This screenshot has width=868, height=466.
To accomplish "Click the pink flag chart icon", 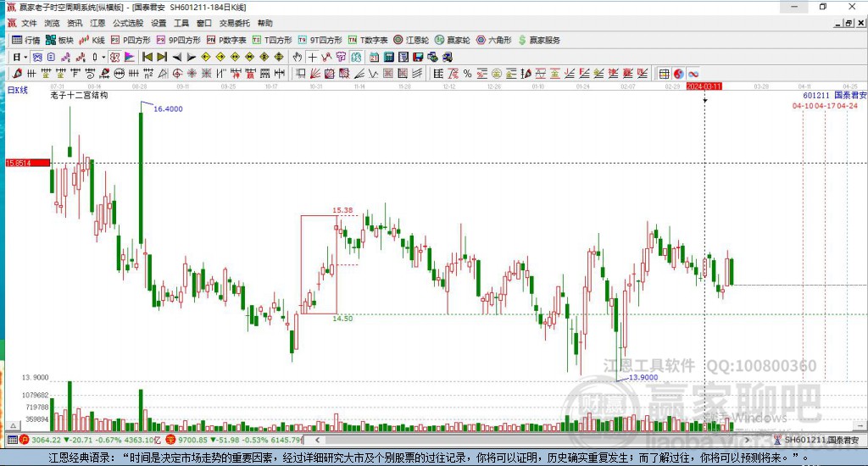I will pos(129,57).
